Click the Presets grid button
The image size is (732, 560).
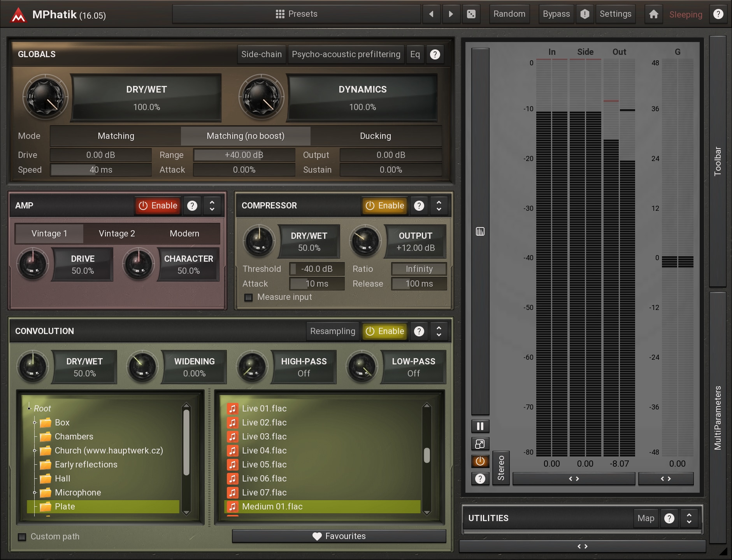coord(297,14)
